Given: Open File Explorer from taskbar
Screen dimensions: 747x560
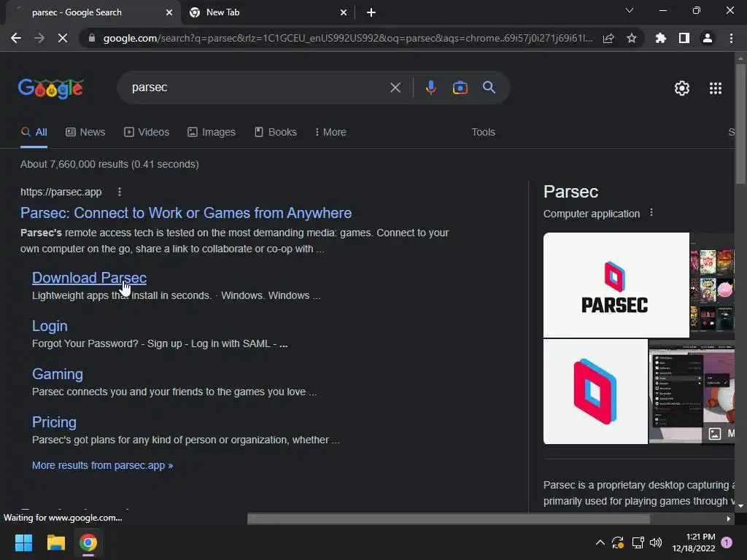Looking at the screenshot, I should (x=55, y=542).
